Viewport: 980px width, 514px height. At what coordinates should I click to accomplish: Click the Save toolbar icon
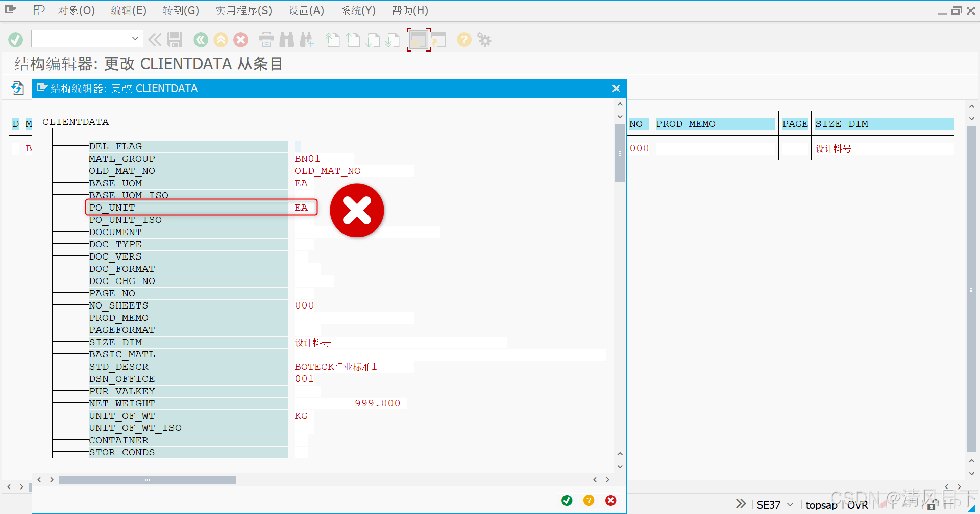[x=175, y=39]
